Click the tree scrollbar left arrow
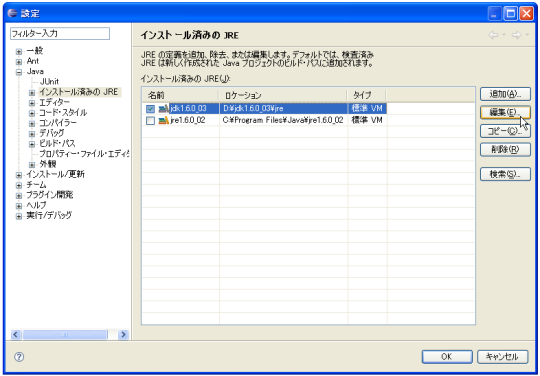 [x=16, y=334]
